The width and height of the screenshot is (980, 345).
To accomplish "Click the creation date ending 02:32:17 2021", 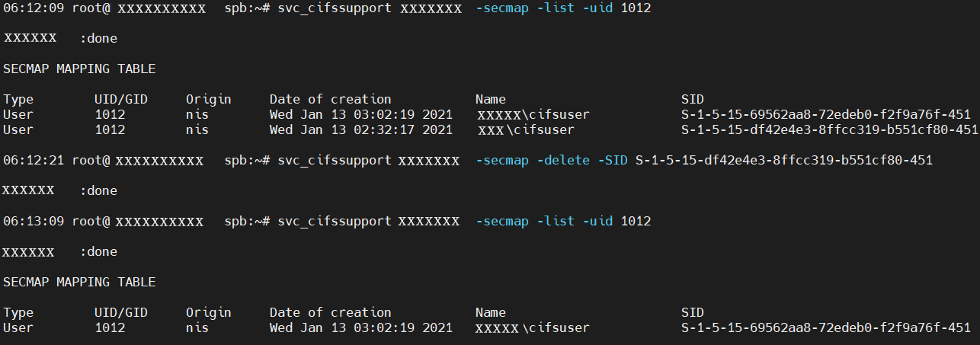I will tap(360, 129).
